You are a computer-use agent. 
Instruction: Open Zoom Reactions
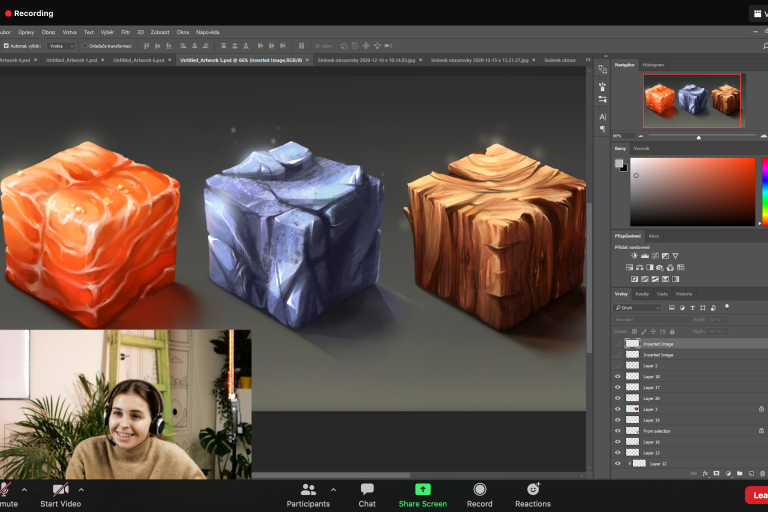coord(533,489)
